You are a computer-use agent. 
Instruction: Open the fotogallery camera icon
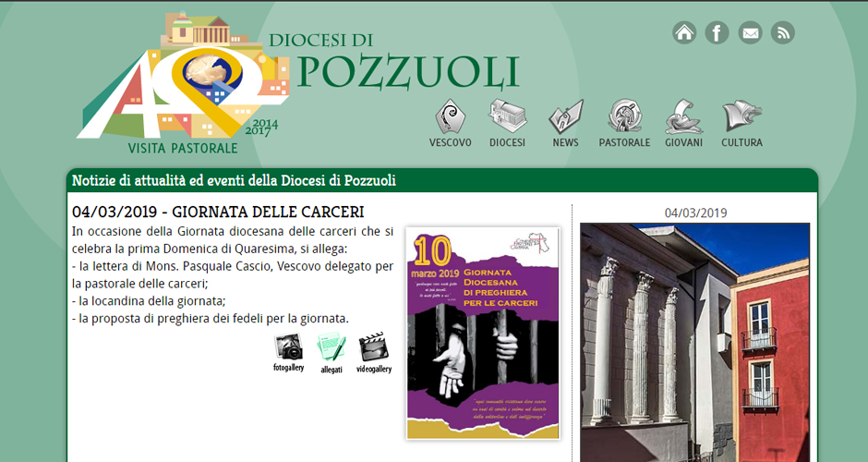coord(288,346)
